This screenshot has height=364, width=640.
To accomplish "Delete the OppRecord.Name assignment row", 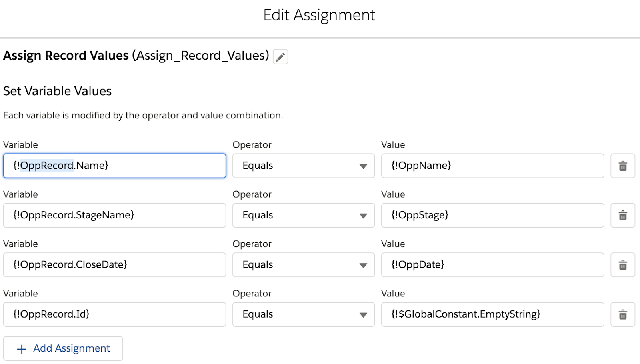I will 623,166.
